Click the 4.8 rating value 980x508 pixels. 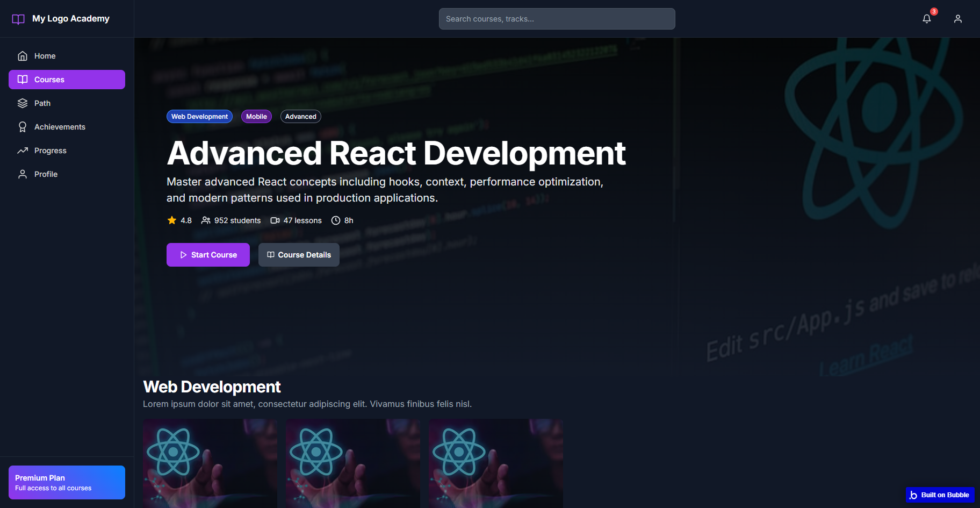[x=186, y=220]
